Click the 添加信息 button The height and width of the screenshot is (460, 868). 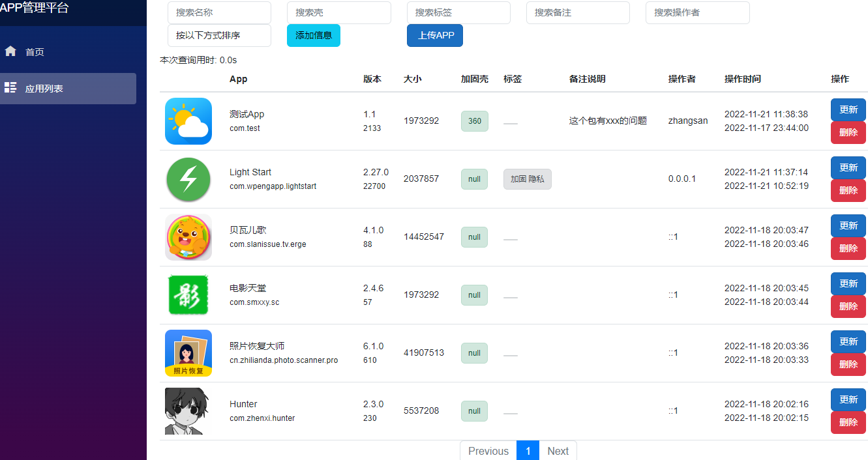pyautogui.click(x=313, y=35)
